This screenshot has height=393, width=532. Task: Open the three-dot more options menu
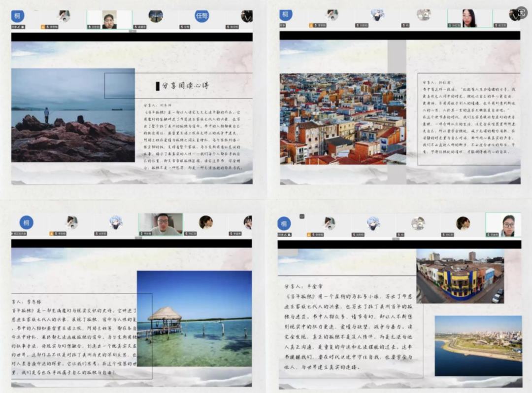(x=301, y=216)
